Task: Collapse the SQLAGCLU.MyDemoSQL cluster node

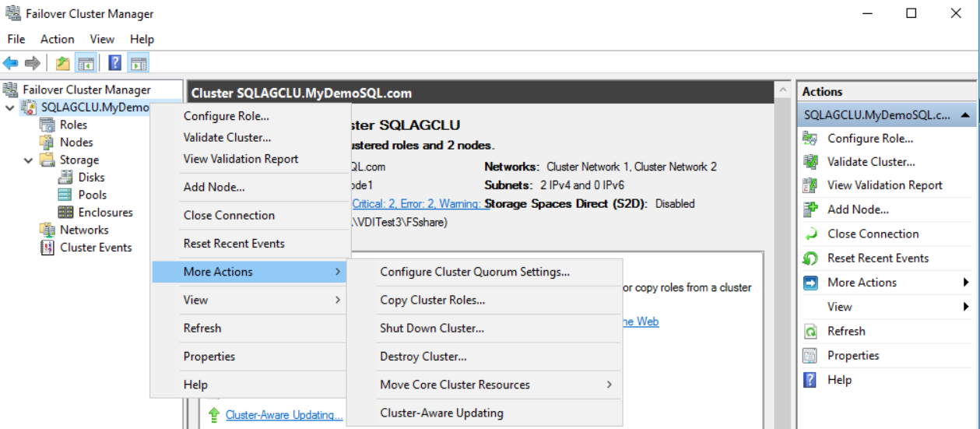Action: pyautogui.click(x=9, y=107)
